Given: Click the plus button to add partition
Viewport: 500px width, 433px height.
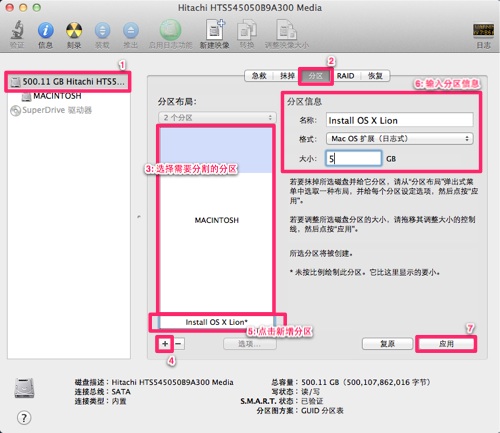Looking at the screenshot, I should coord(165,344).
